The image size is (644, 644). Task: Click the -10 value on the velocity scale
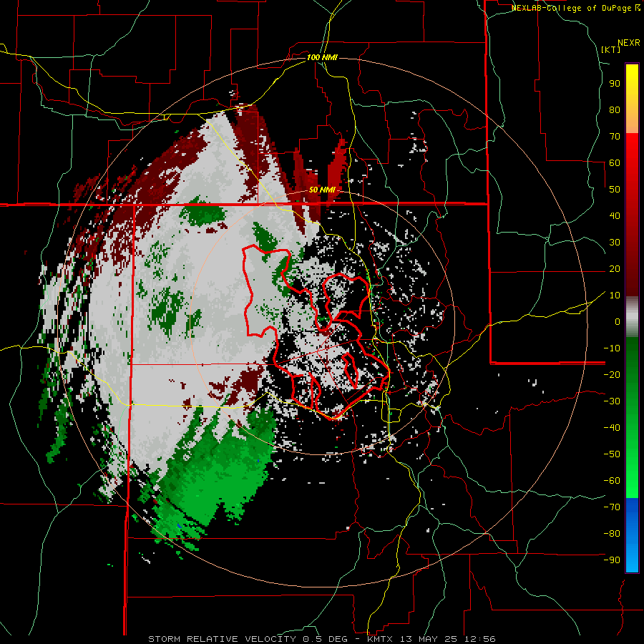pyautogui.click(x=612, y=348)
